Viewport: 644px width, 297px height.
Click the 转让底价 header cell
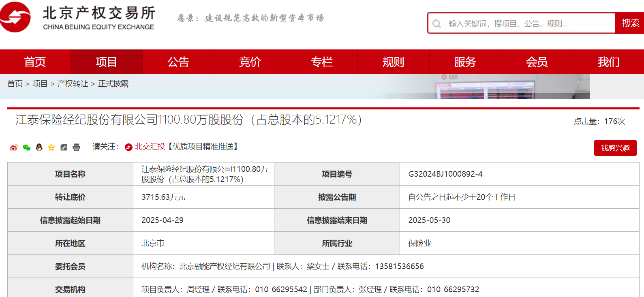[70, 197]
